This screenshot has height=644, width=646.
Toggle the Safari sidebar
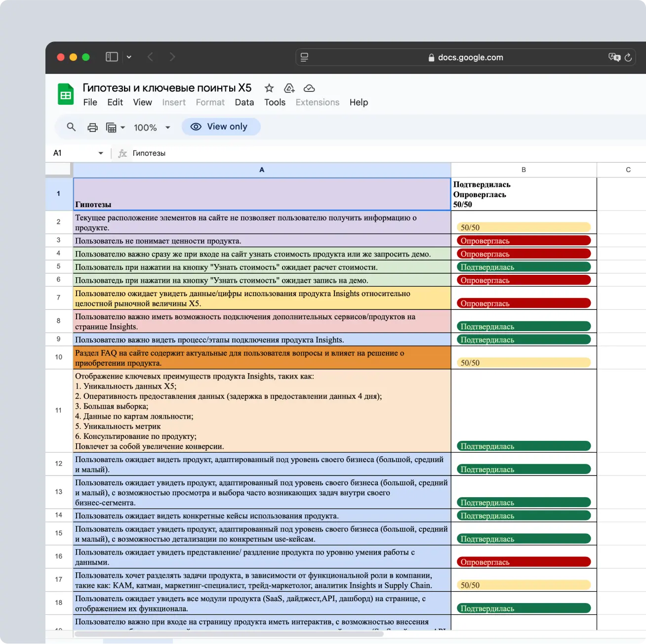tap(112, 57)
